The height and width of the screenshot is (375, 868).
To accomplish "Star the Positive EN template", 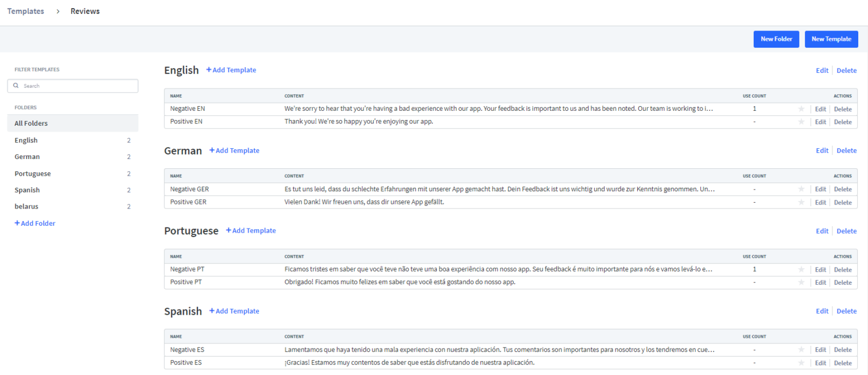I will (x=801, y=122).
